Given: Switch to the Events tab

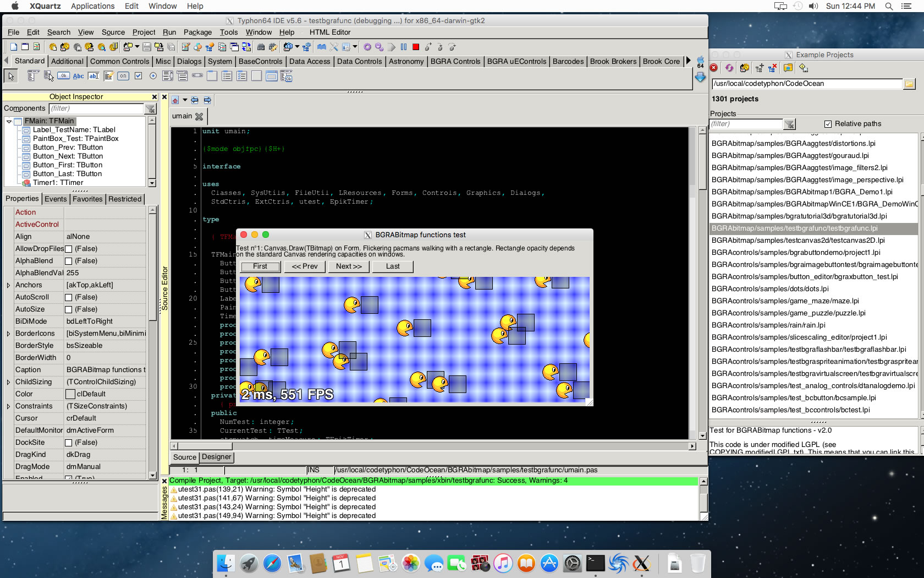Looking at the screenshot, I should pos(56,199).
